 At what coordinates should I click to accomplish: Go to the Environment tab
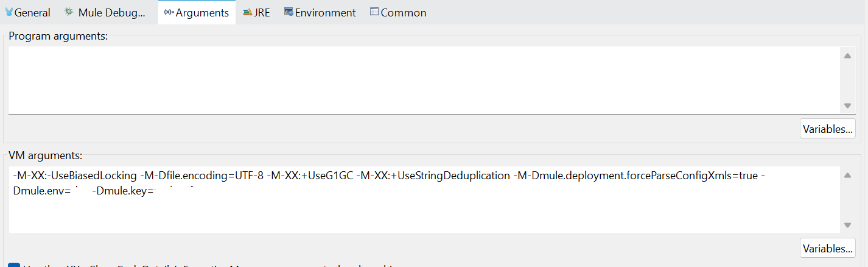325,13
